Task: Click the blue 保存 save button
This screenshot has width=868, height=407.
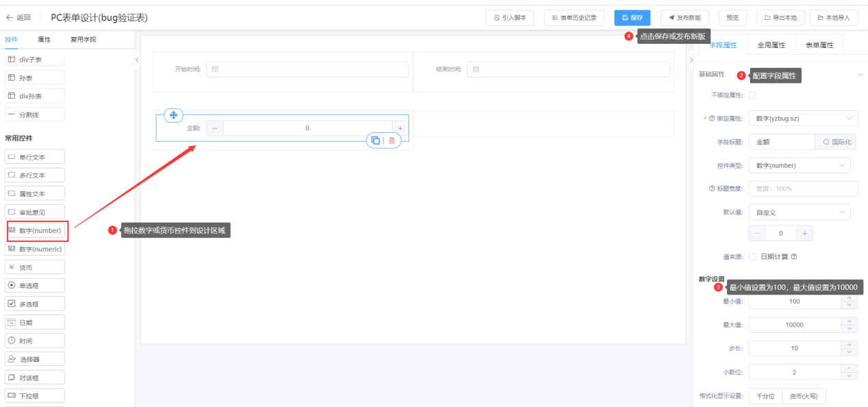Action: [x=632, y=18]
